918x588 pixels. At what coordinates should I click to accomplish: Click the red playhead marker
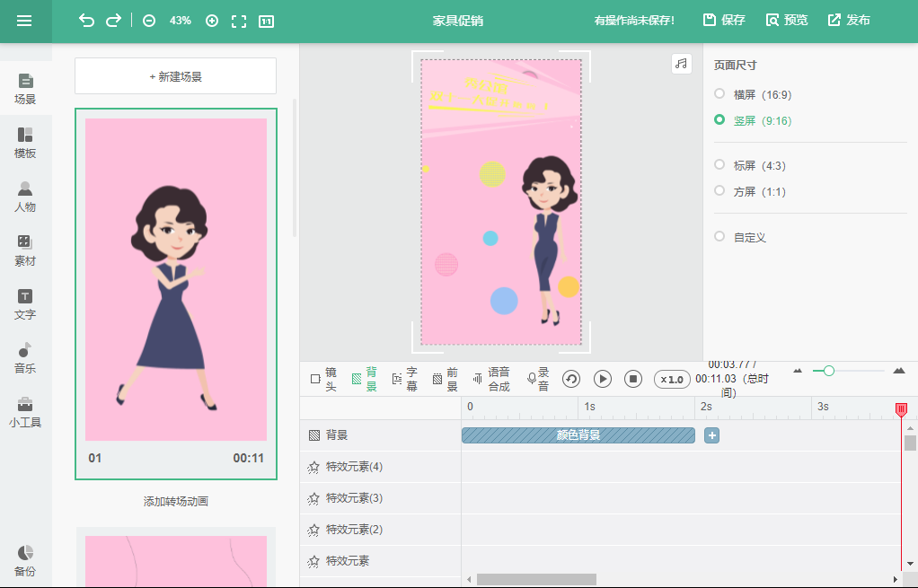[902, 409]
